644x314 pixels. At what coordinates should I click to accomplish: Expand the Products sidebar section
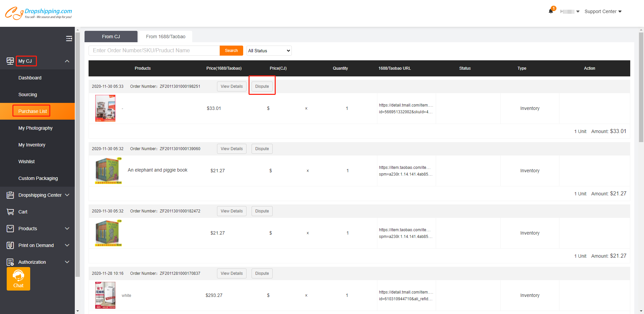tap(67, 229)
